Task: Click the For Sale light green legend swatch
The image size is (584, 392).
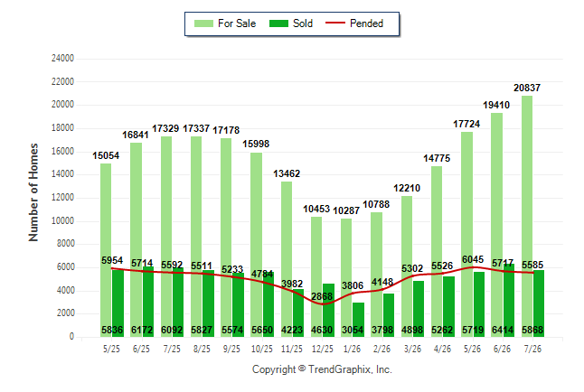Action: [x=203, y=23]
